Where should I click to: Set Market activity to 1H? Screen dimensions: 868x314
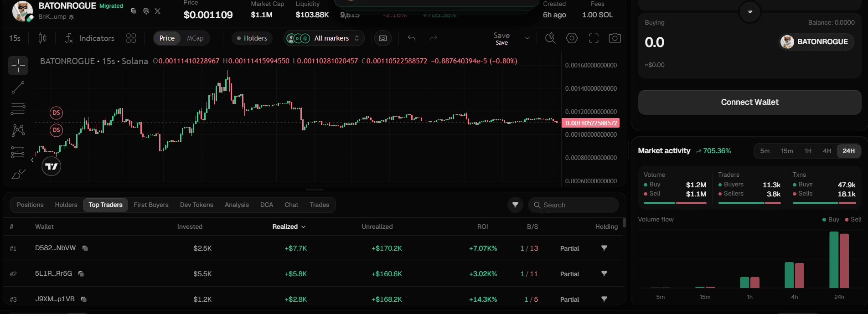(808, 151)
